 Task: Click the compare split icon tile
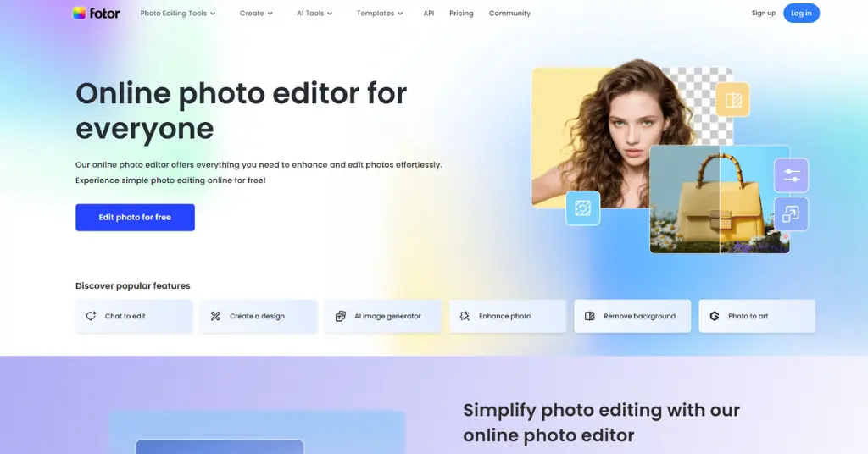click(732, 101)
